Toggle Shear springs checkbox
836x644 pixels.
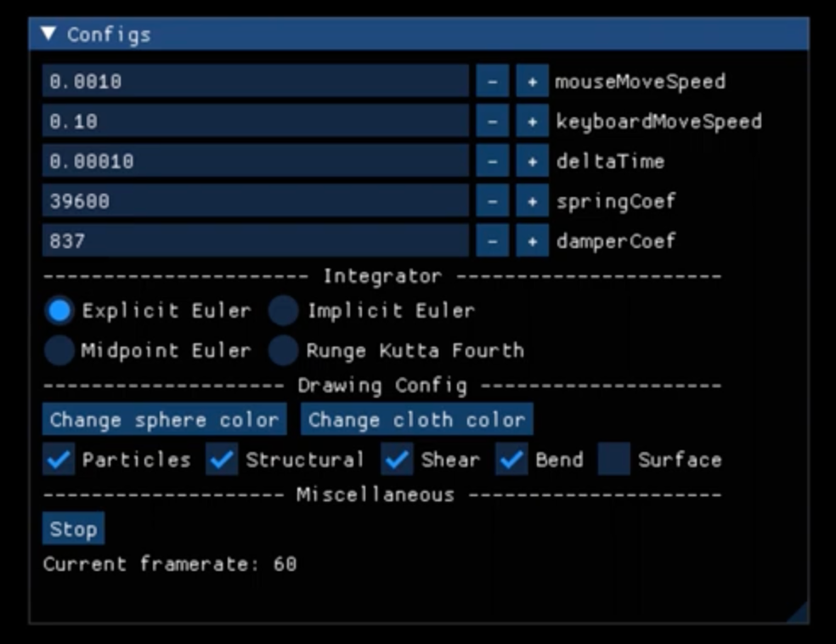click(397, 460)
